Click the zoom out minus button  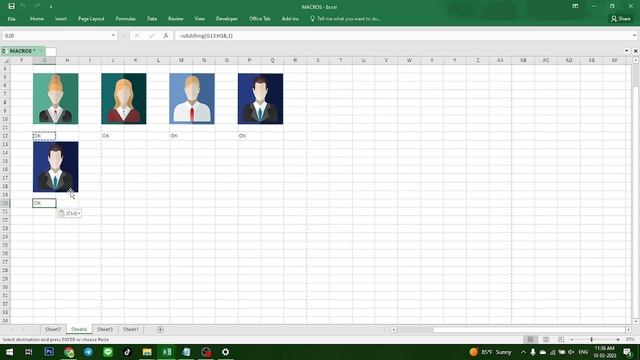[572, 340]
